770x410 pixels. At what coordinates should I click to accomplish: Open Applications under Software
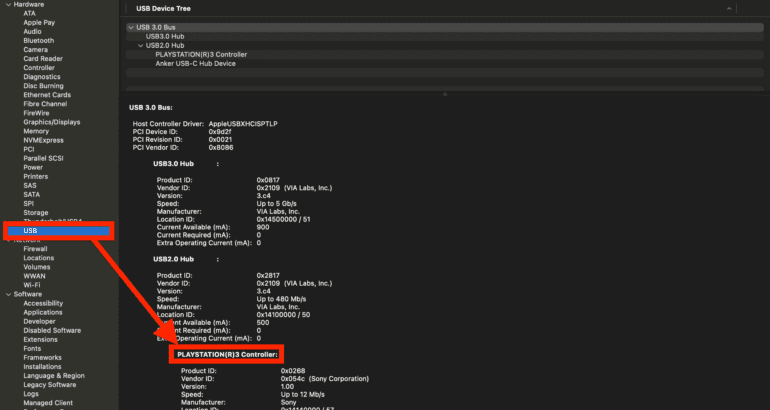tap(43, 312)
